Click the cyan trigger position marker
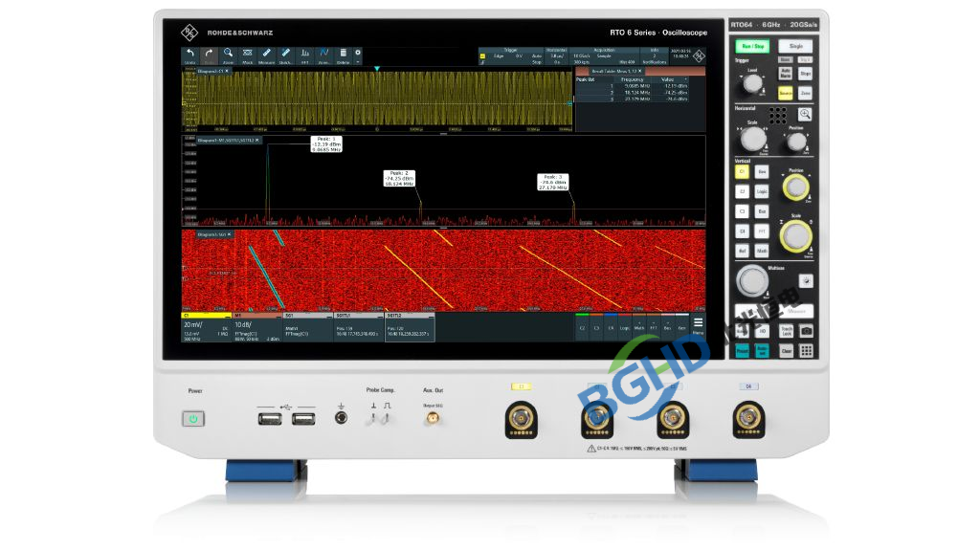 tap(377, 69)
